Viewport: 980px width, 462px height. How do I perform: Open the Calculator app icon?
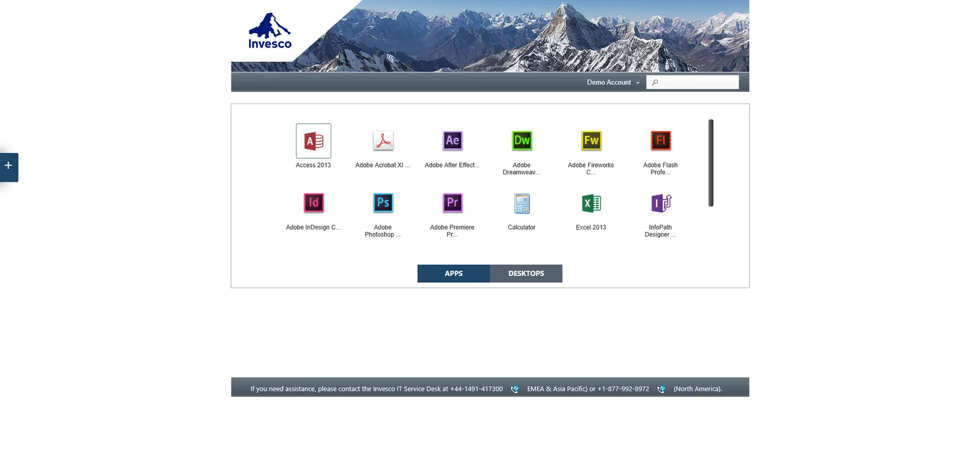point(522,203)
